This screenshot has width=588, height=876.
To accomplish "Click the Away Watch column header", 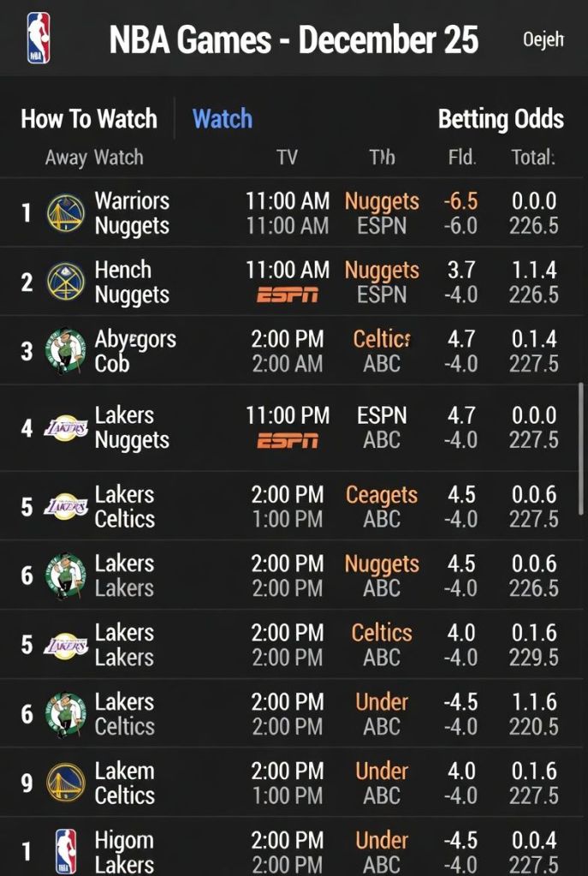I will [x=94, y=158].
